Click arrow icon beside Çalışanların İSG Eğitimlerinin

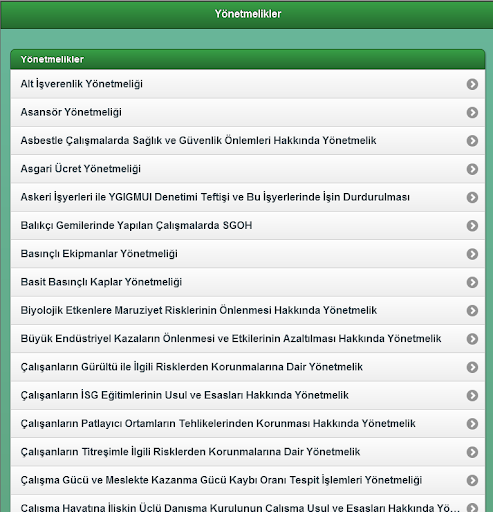(x=472, y=396)
